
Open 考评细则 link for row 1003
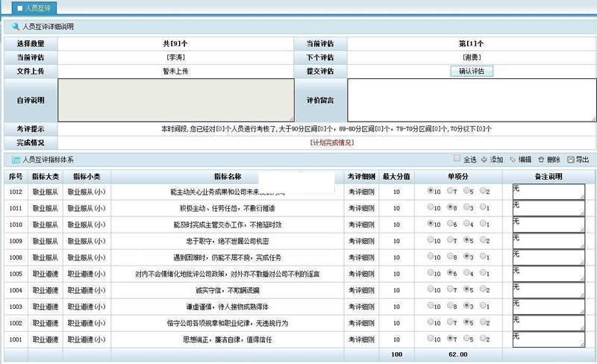click(361, 307)
